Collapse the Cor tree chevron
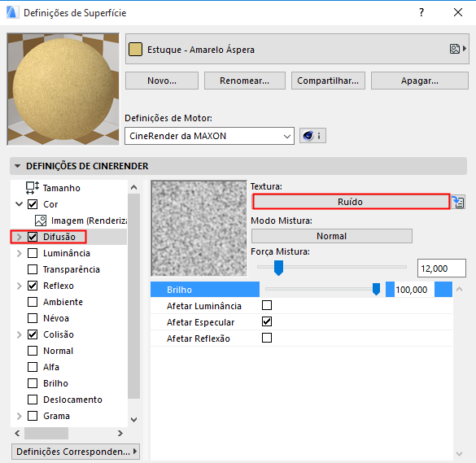This screenshot has width=476, height=463. click(20, 204)
